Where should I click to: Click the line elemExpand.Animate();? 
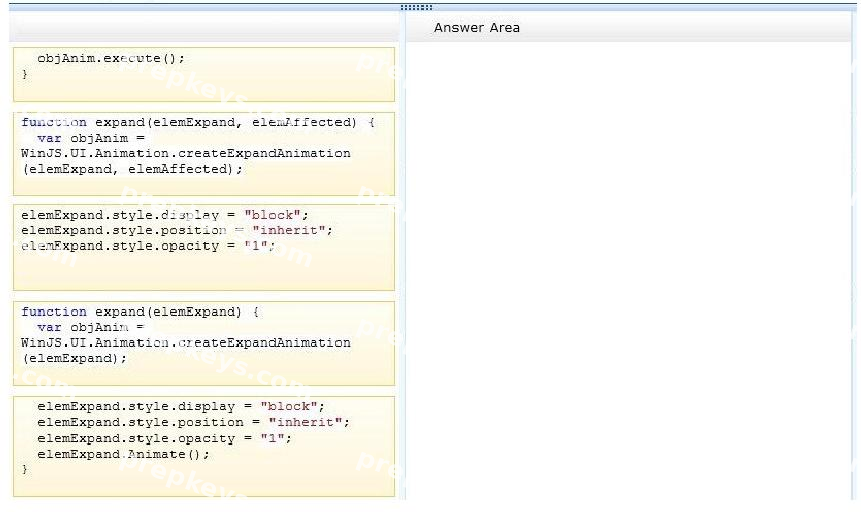pos(123,454)
